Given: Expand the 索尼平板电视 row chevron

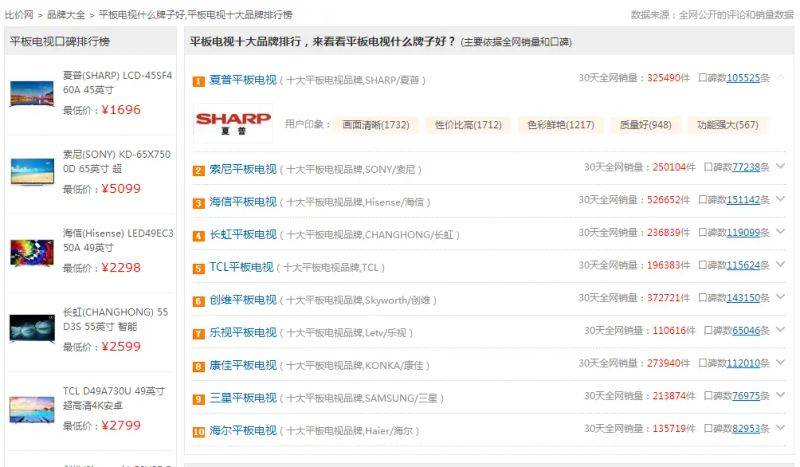Looking at the screenshot, I should [x=781, y=166].
